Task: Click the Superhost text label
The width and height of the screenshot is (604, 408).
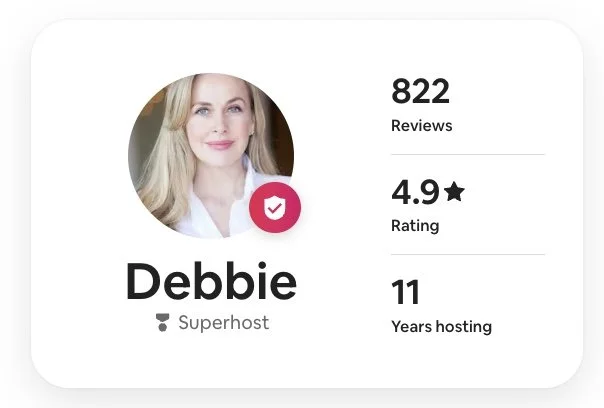Action: click(x=223, y=322)
